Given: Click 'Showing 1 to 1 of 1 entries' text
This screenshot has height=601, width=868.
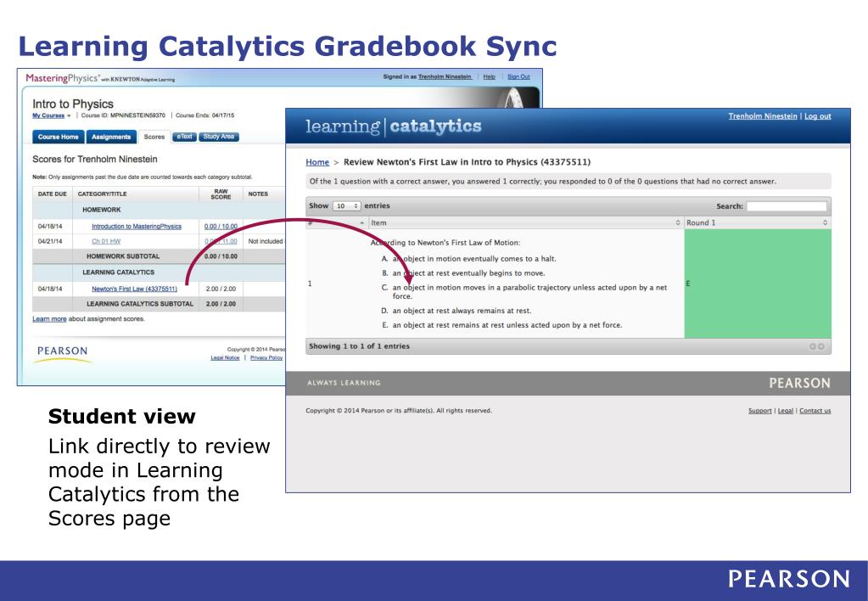Looking at the screenshot, I should [x=359, y=346].
